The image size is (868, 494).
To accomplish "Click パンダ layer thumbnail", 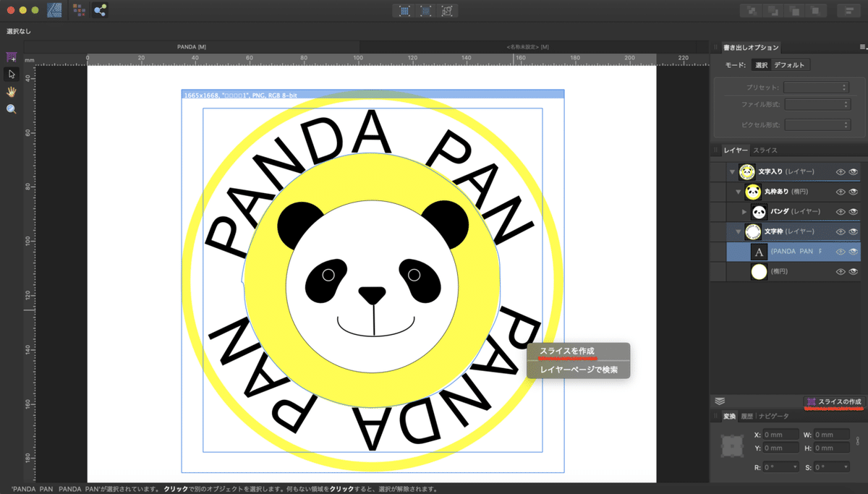I will pos(759,212).
